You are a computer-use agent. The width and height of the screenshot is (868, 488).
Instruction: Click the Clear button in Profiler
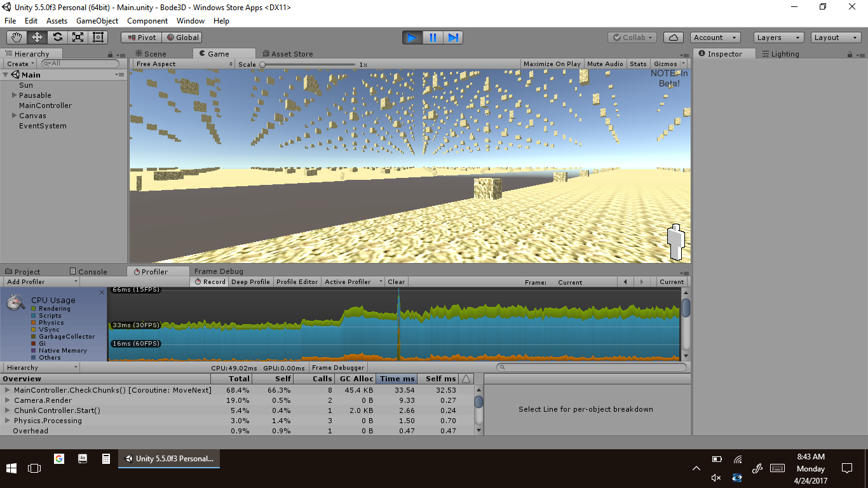(396, 282)
